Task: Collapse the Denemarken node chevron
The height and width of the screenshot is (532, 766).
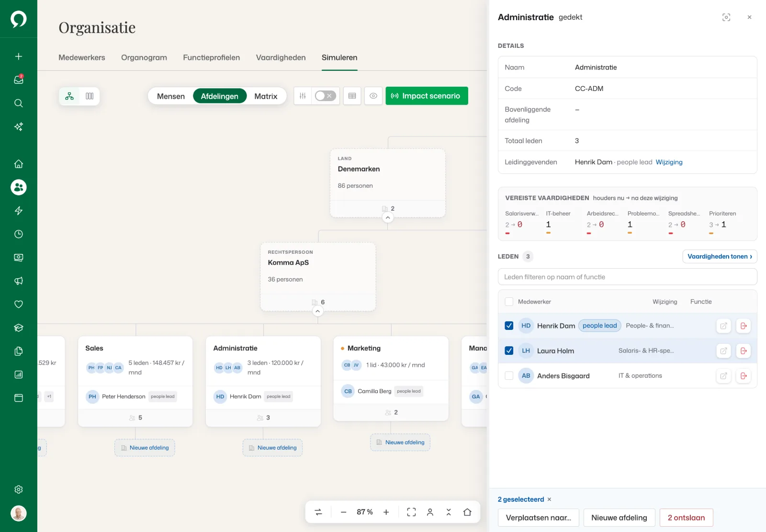Action: pos(388,217)
